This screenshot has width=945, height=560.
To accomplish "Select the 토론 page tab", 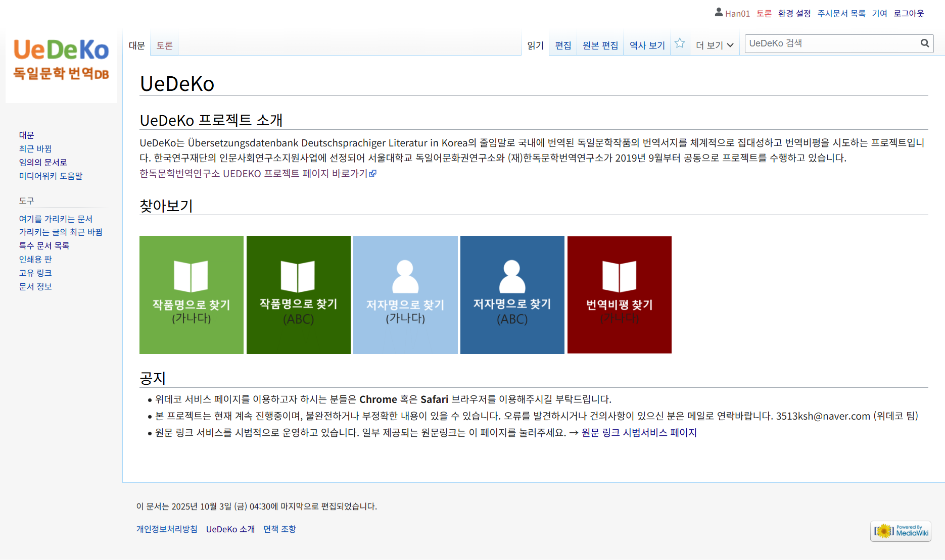I will (x=164, y=45).
